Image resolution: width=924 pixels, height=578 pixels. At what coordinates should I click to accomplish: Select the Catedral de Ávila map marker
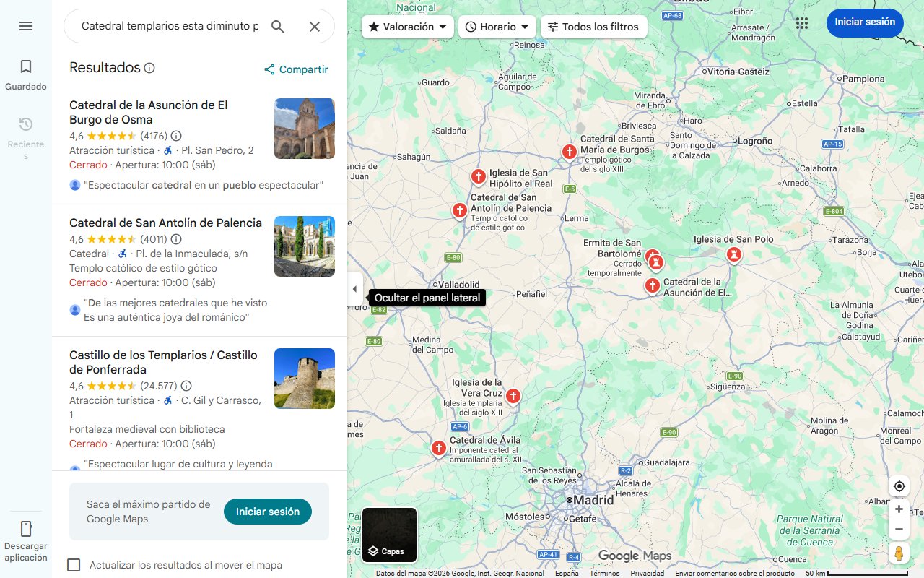click(x=439, y=448)
